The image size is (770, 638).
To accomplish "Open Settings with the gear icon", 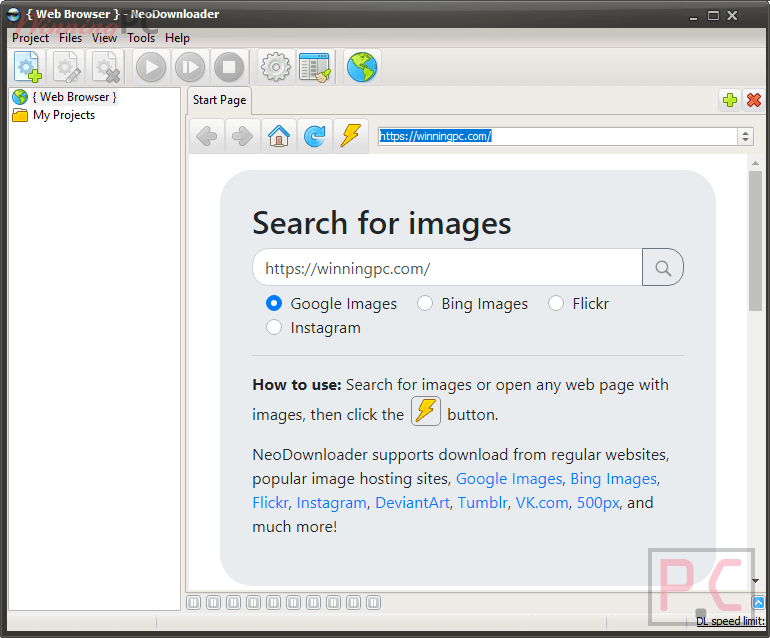I will [275, 67].
